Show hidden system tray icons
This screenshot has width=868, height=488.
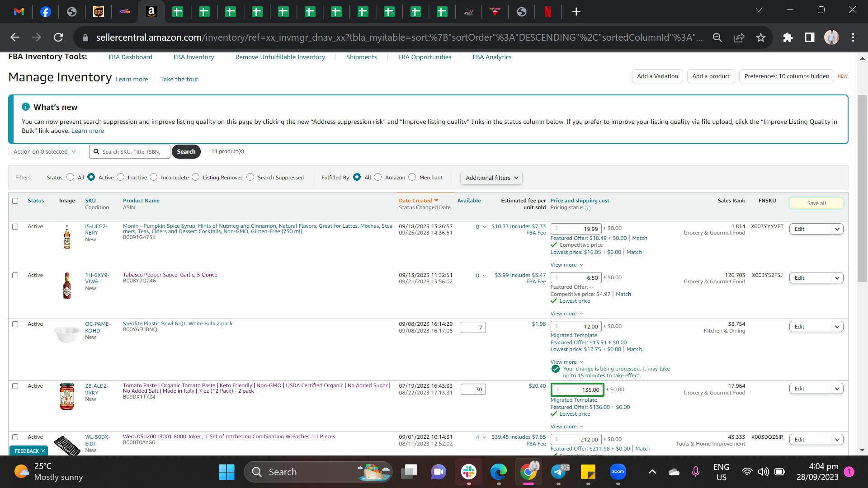click(652, 472)
